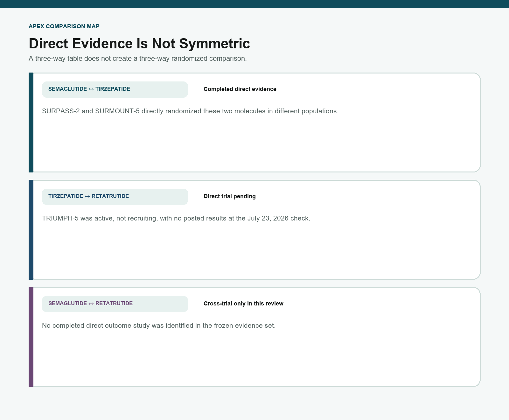Select the heading Direct Evidence Is Not Symmetric
Image resolution: width=509 pixels, height=420 pixels.
pos(139,44)
